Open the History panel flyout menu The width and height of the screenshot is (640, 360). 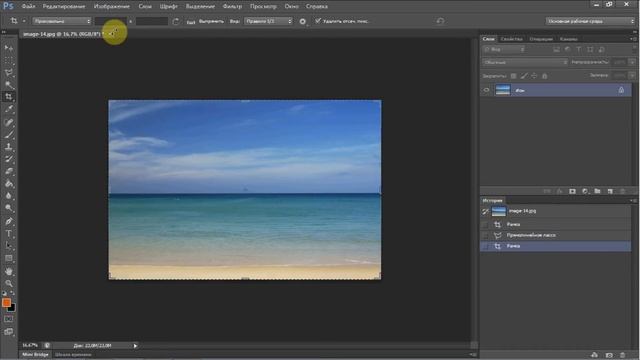633,201
